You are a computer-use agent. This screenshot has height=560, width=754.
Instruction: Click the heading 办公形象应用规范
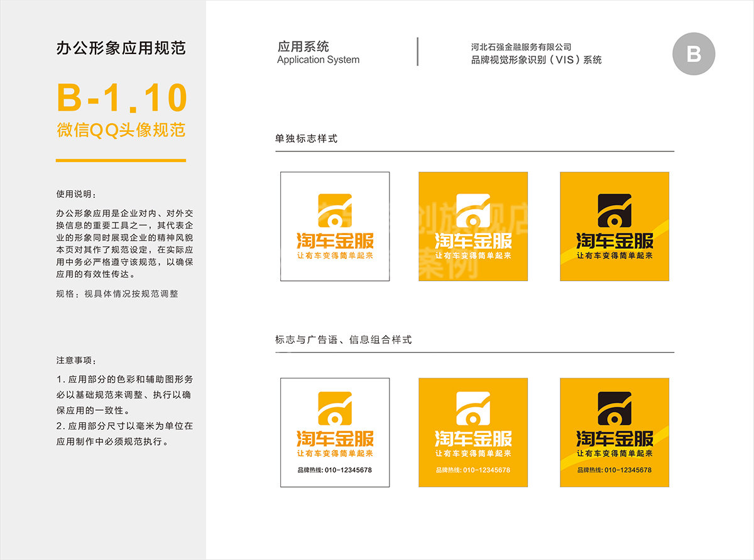(121, 48)
